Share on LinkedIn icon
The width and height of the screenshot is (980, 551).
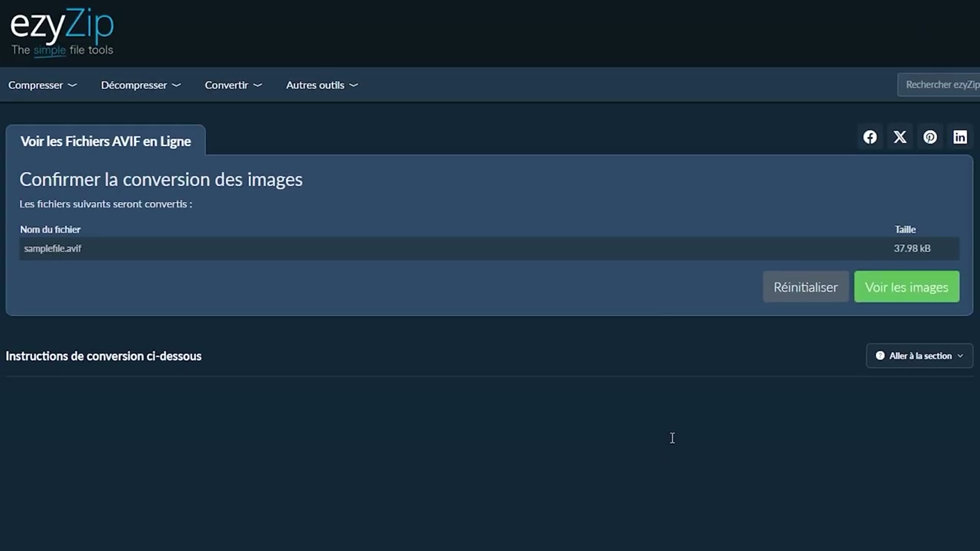coord(960,137)
